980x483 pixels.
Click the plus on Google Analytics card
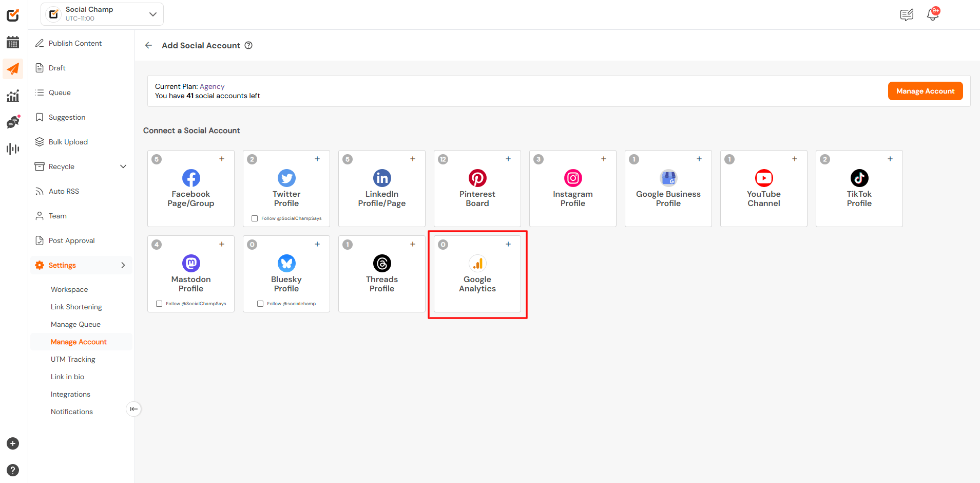[508, 244]
